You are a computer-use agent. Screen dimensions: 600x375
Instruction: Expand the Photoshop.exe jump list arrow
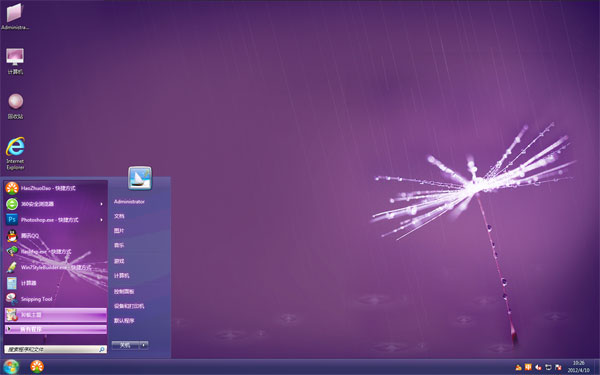tap(101, 220)
